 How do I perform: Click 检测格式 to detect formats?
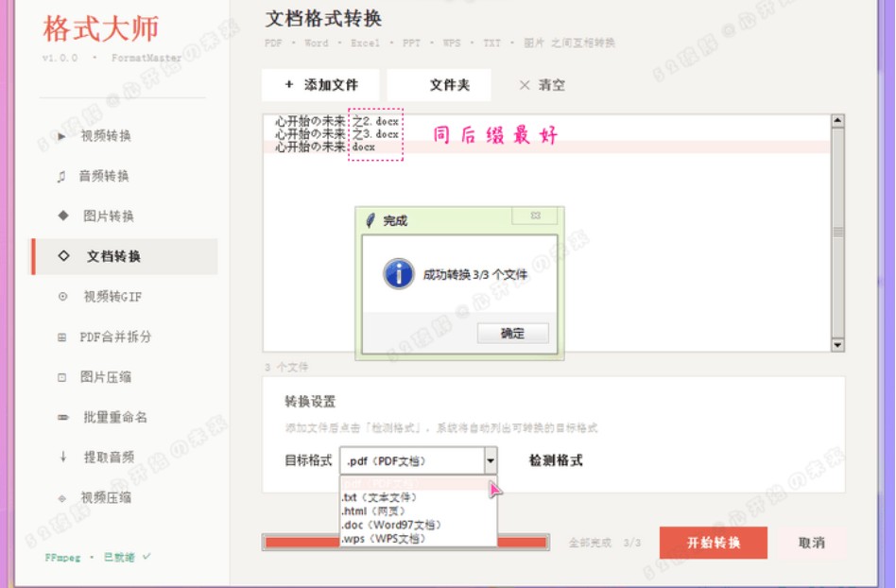coord(556,460)
